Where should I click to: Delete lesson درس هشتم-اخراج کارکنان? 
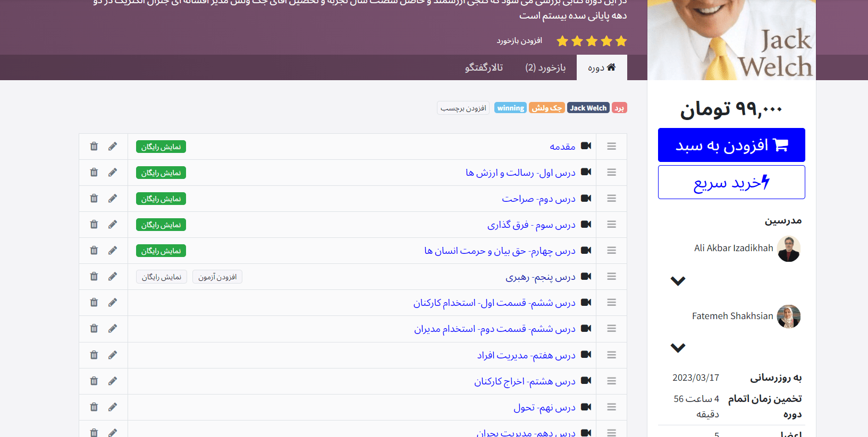[94, 381]
